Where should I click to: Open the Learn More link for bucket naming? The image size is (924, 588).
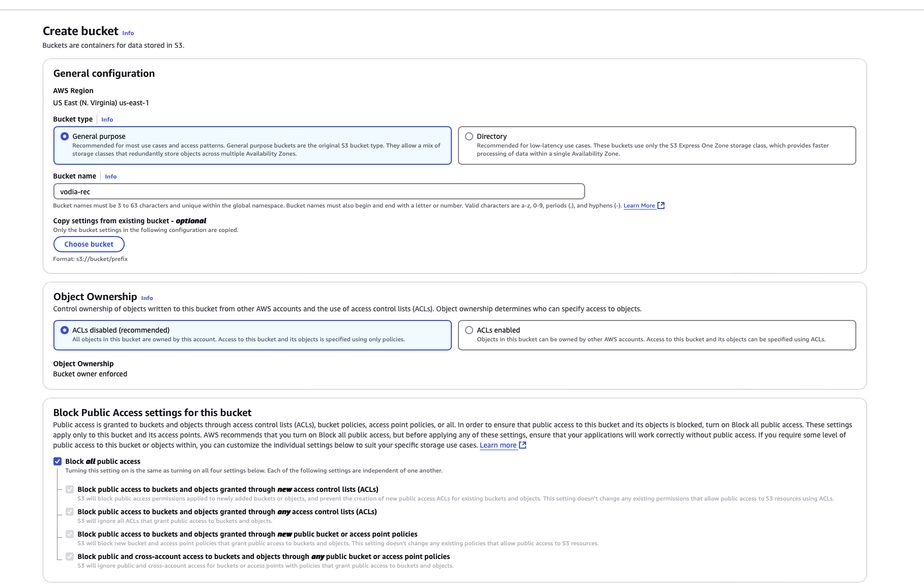[639, 205]
